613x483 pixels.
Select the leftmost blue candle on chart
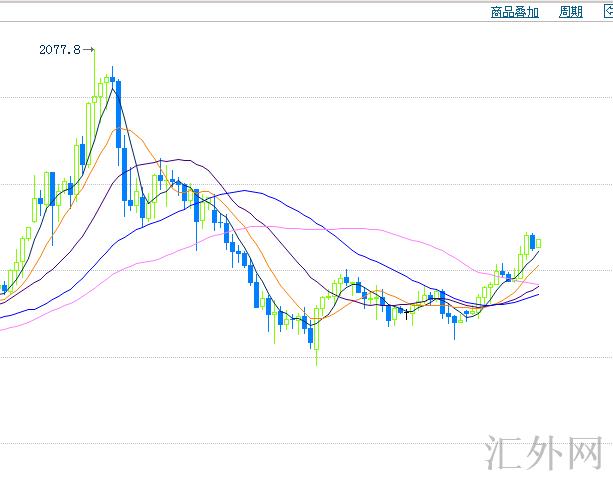4,289
